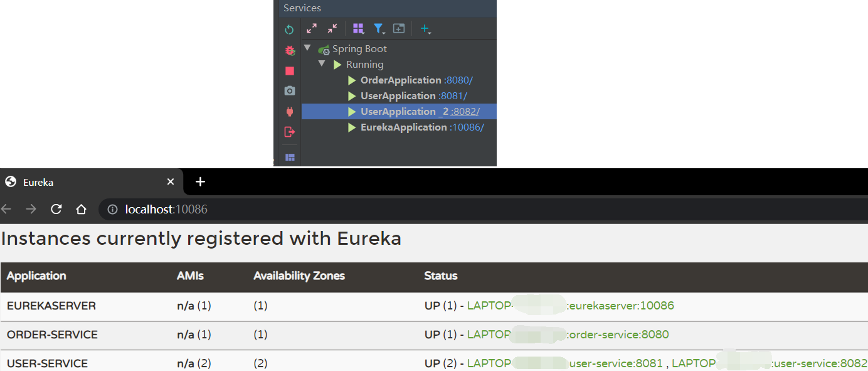
Task: Select the UserApplication _2 tree row
Action: tap(399, 112)
